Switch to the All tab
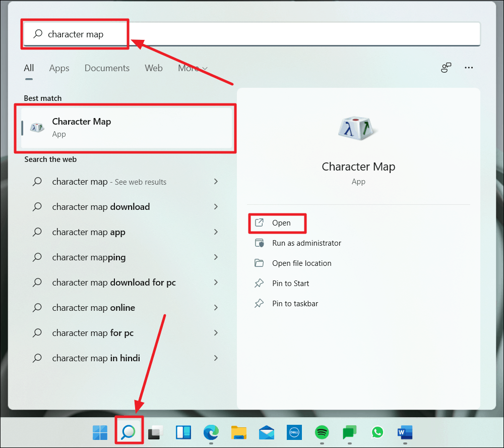The image size is (504, 448). (x=29, y=68)
